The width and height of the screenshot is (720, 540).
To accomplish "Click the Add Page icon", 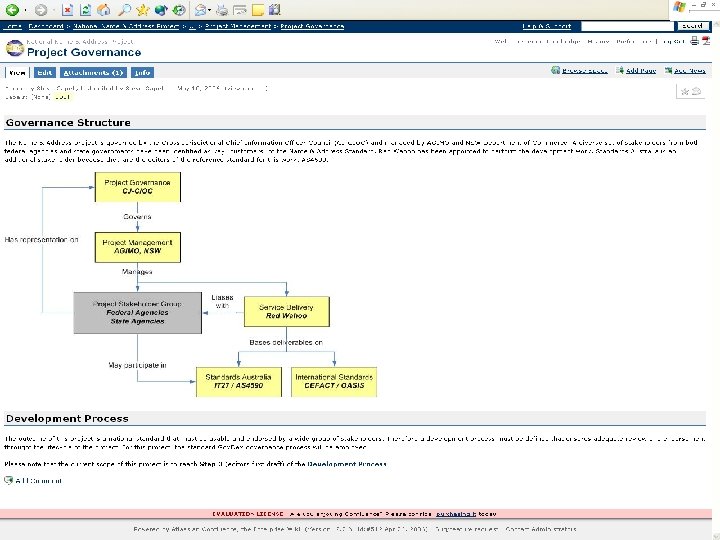I will click(620, 70).
